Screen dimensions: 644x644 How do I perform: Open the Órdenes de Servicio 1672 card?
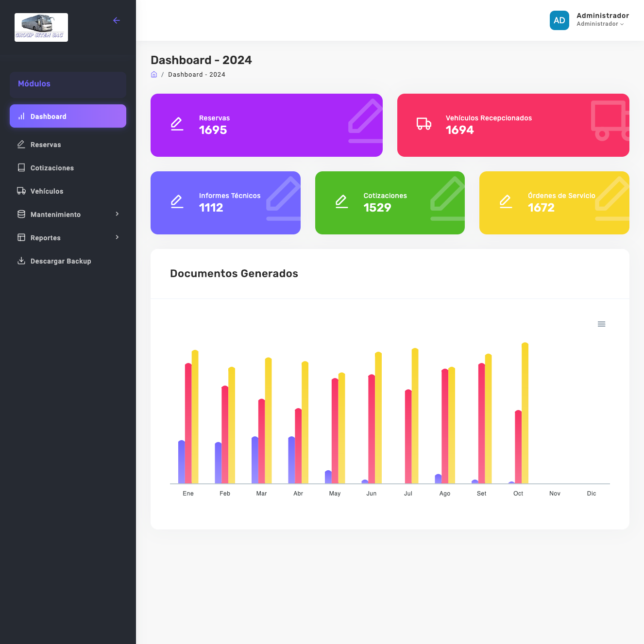(x=554, y=203)
